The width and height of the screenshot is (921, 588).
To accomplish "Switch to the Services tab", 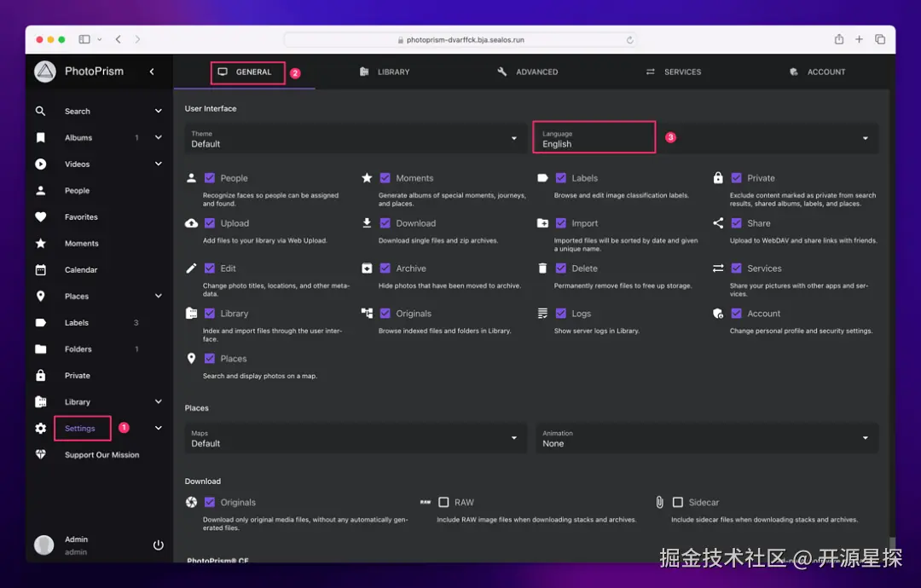I will click(674, 72).
